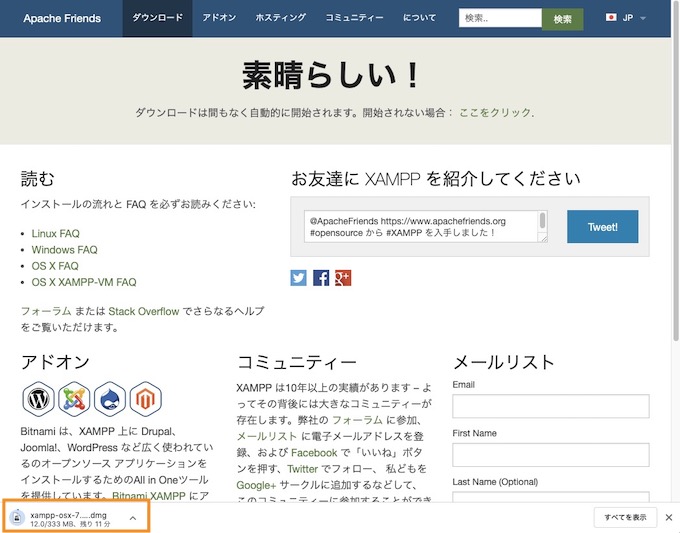The width and height of the screenshot is (680, 533).
Task: Open the メールリスト link in community text
Action: tap(267, 436)
